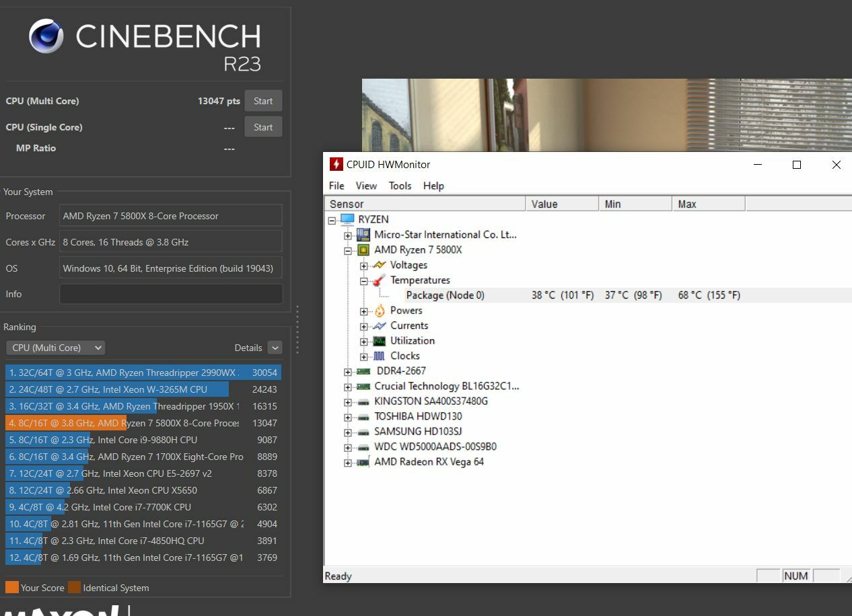Open the CPU (Multi Core) ranking dropdown
This screenshot has height=616, width=852.
[x=55, y=348]
